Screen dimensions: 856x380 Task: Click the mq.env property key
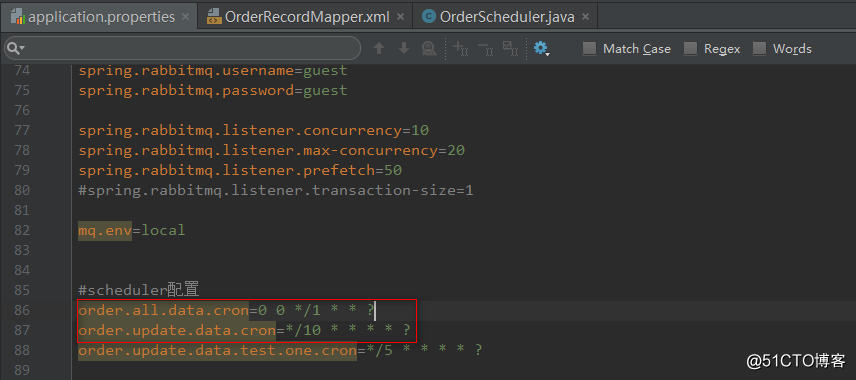[105, 230]
